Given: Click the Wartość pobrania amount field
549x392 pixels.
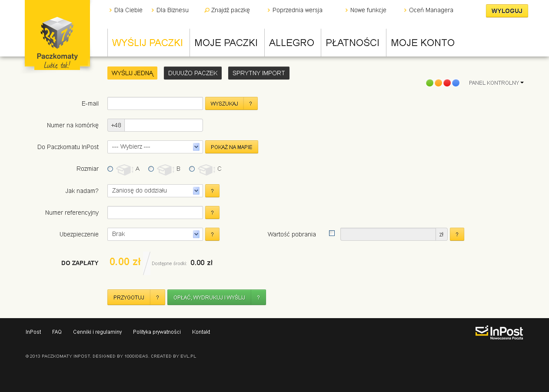Looking at the screenshot, I should [x=388, y=234].
